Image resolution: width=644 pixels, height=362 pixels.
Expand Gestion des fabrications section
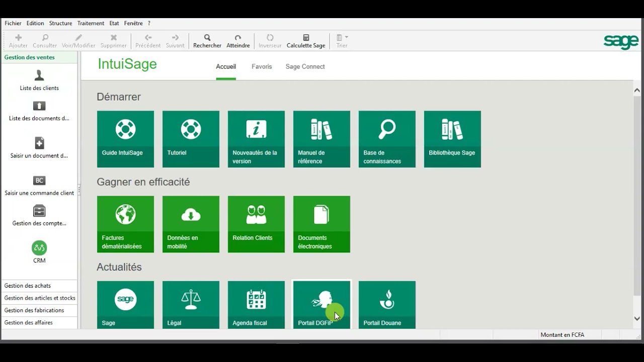(39, 310)
